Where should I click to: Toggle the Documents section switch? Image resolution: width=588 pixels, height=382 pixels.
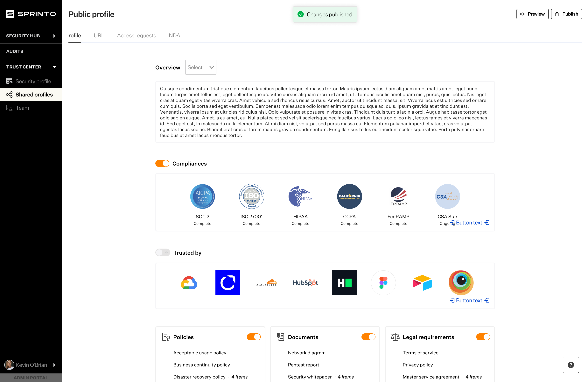[x=368, y=337]
